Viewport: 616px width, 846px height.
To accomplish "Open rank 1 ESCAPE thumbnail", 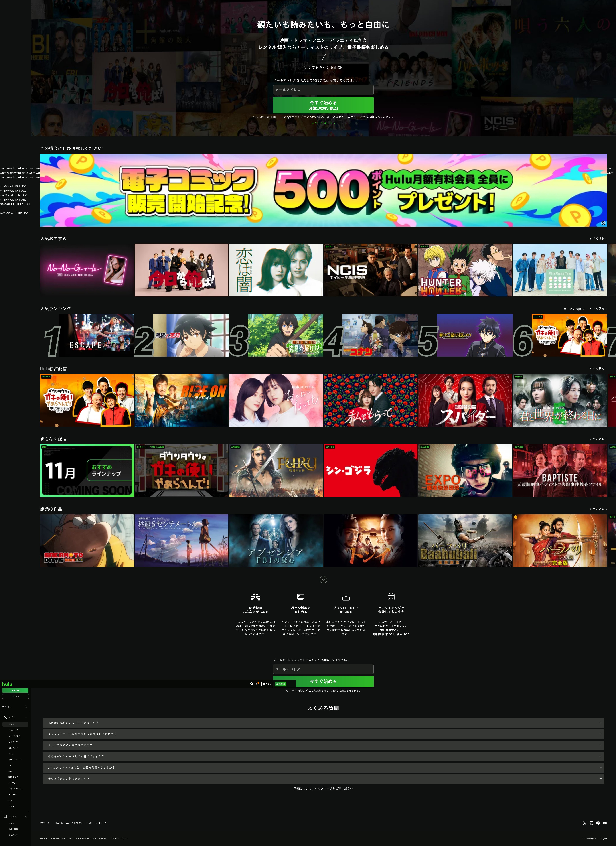I will (96, 335).
